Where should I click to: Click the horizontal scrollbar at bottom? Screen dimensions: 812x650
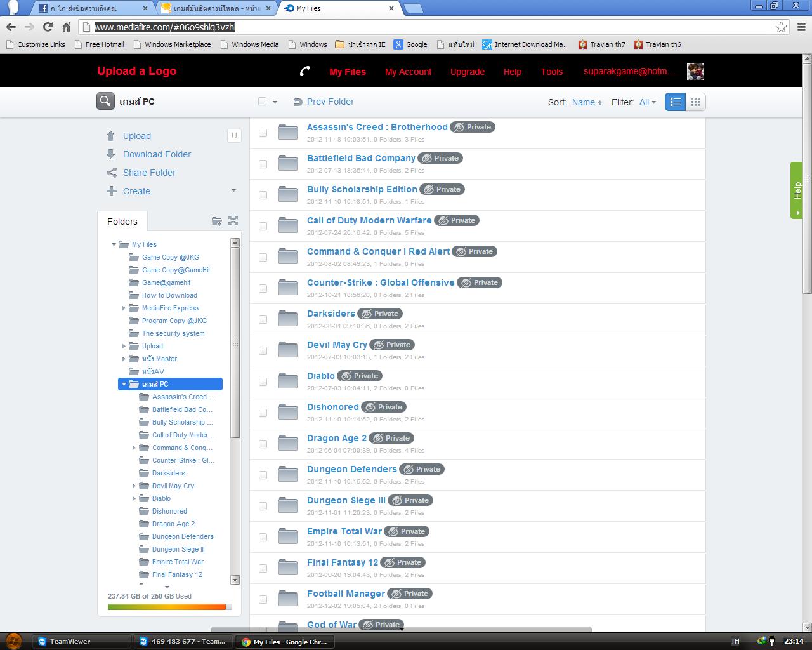click(402, 629)
